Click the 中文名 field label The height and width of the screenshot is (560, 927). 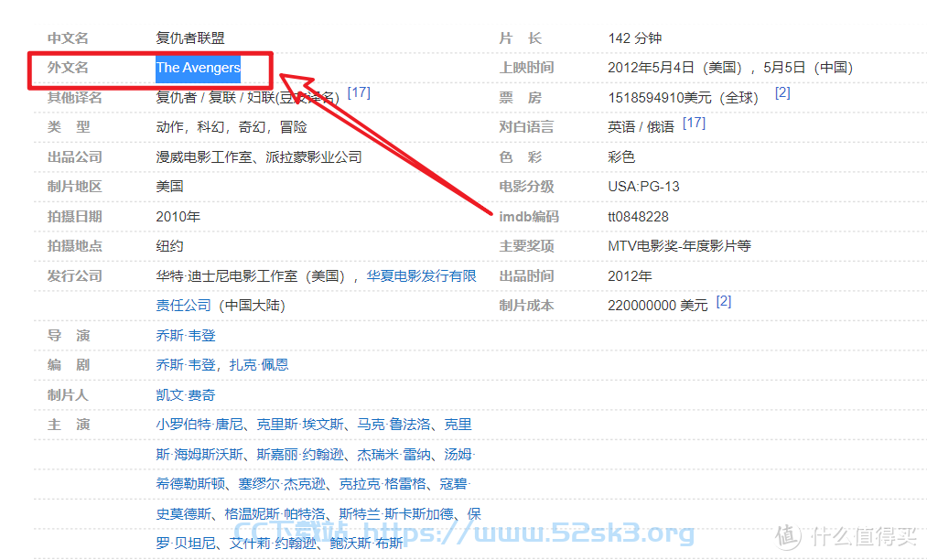pyautogui.click(x=68, y=38)
